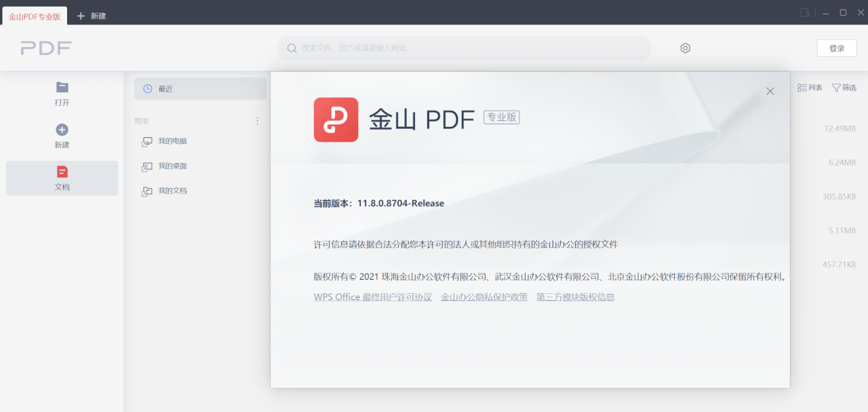Image resolution: width=868 pixels, height=412 pixels.
Task: Expand the 专业版 badge next to 金山 PDF
Action: [x=502, y=117]
